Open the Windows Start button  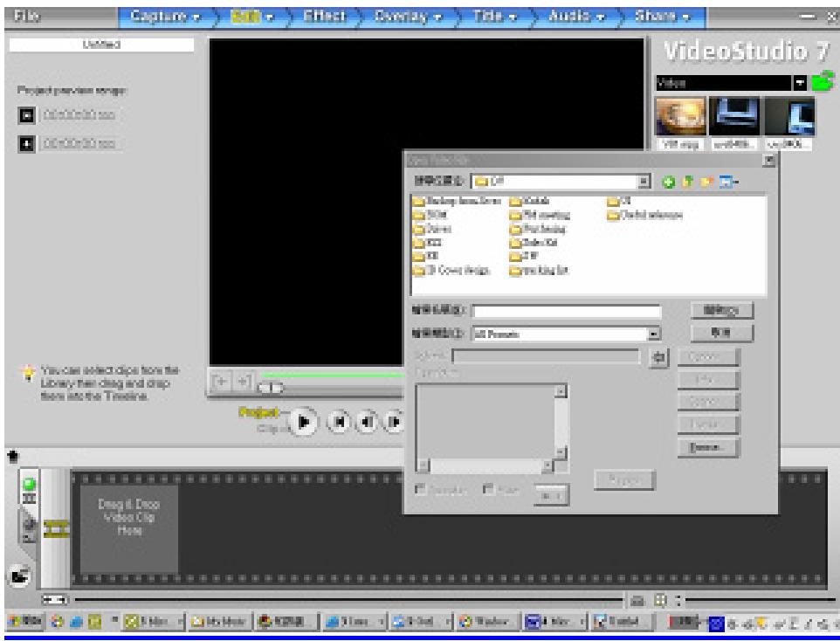25,622
